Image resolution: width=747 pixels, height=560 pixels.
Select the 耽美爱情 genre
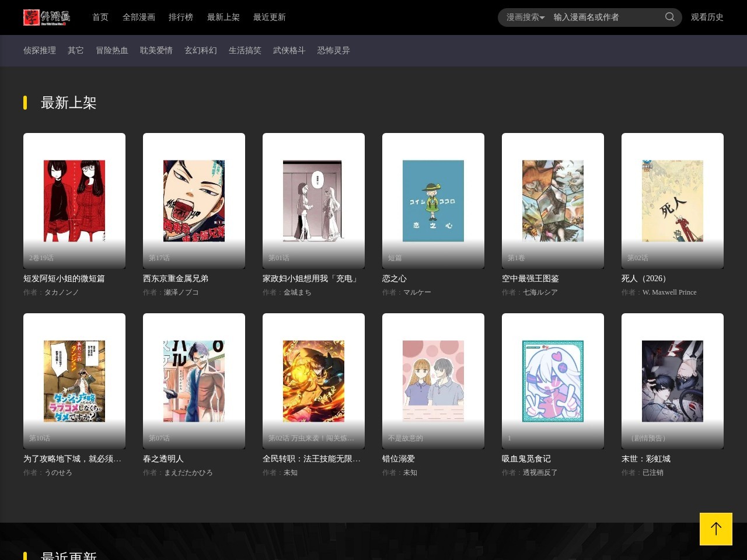[x=156, y=51]
